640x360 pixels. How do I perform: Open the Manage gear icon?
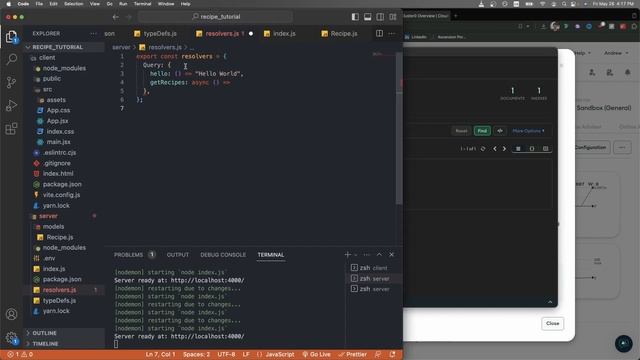(11, 338)
